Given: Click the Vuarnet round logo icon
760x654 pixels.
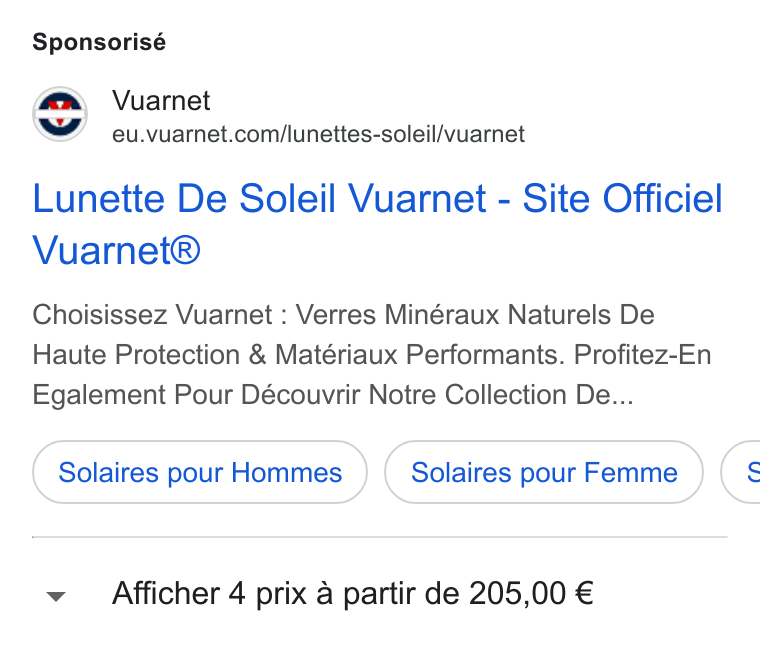Looking at the screenshot, I should point(60,114).
